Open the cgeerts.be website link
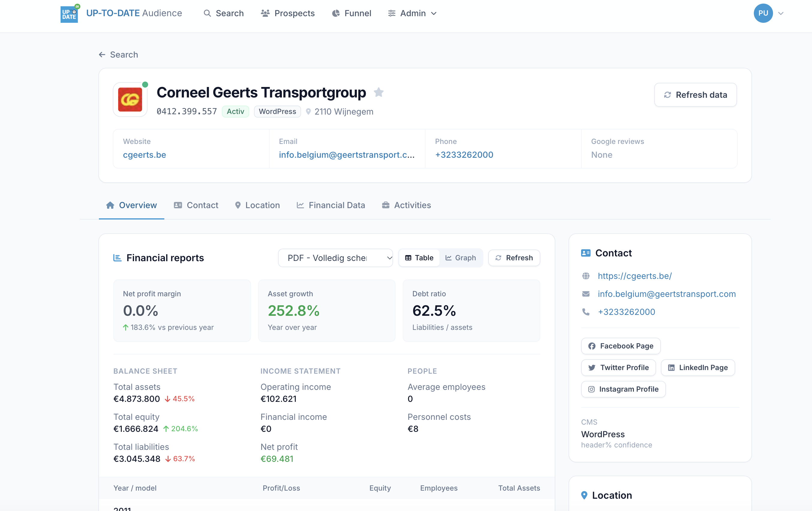Image resolution: width=812 pixels, height=511 pixels. (144, 155)
